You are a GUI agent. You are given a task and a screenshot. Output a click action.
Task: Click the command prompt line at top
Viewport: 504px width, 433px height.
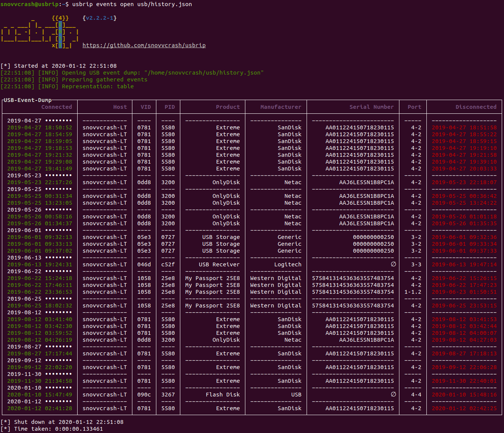(x=96, y=4)
